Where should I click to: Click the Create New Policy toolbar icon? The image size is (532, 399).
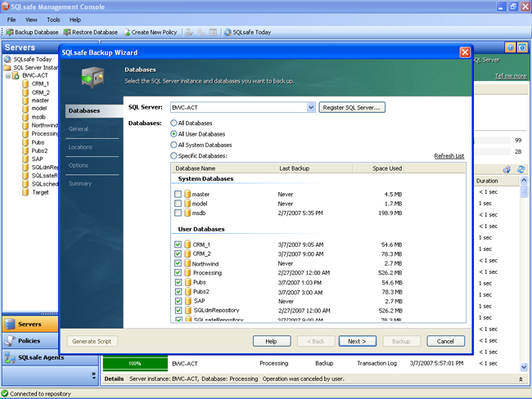point(127,32)
